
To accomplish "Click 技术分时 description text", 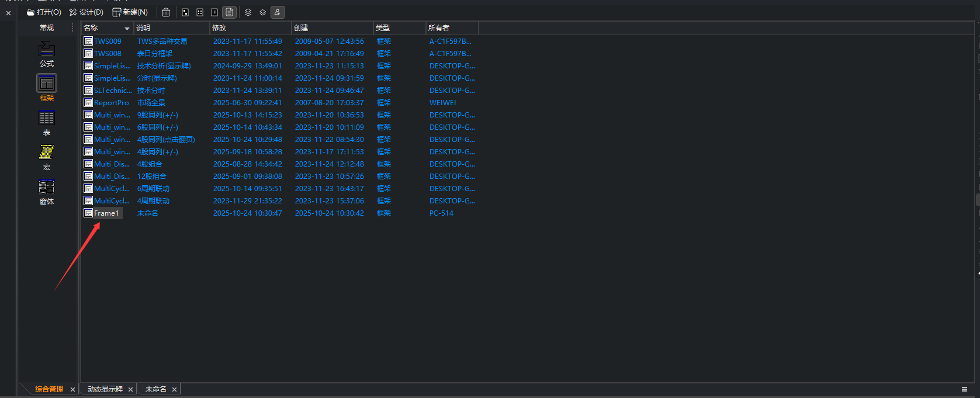I will [x=151, y=91].
